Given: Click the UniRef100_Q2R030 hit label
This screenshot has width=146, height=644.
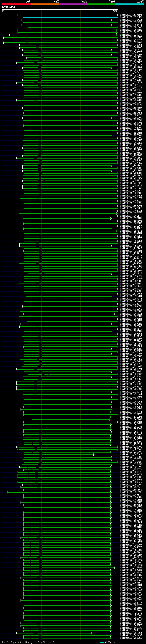Looking at the screenshot, I should [x=131, y=35].
